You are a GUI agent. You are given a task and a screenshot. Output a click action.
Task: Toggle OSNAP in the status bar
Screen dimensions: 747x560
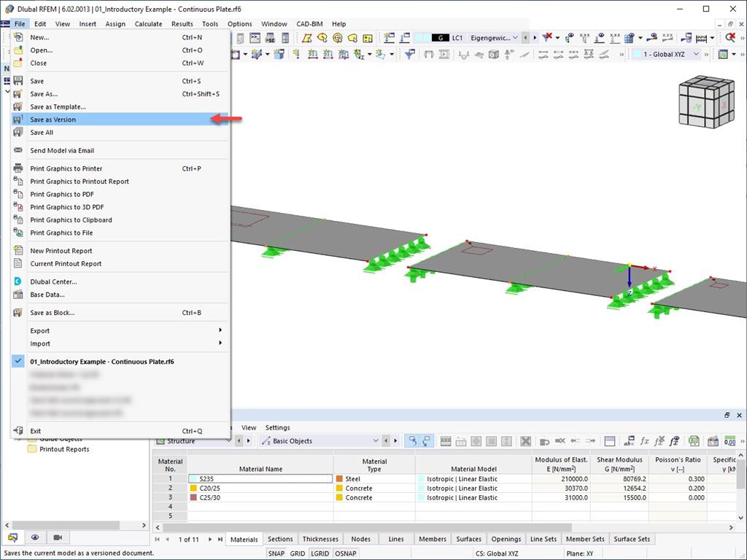pos(345,553)
